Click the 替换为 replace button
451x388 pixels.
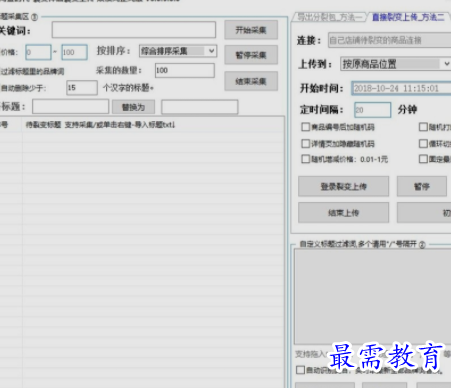coord(133,107)
